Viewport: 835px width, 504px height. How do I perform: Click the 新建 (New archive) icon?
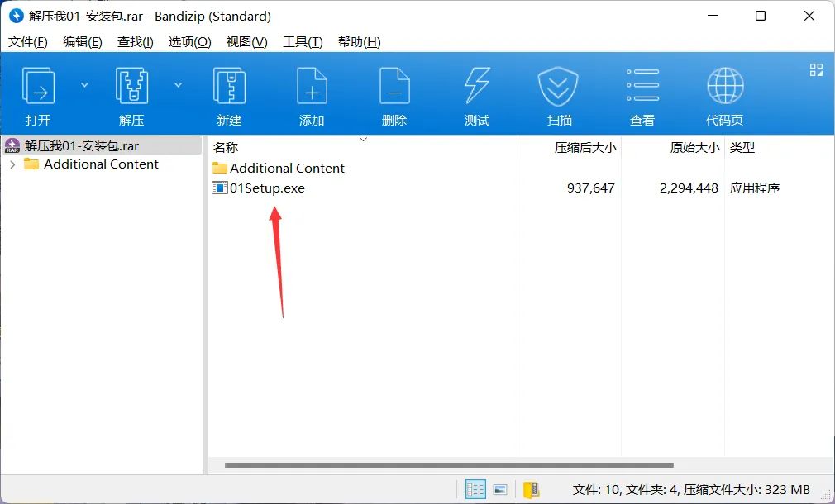(x=229, y=87)
